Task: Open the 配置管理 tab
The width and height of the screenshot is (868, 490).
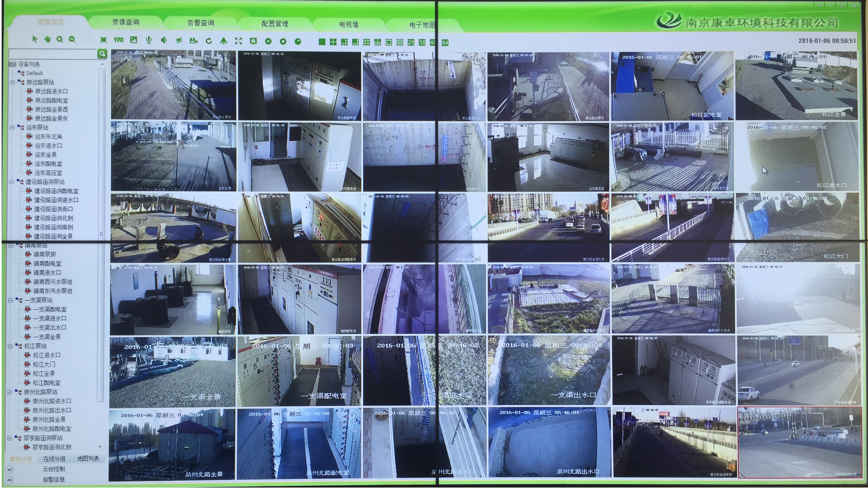Action: coord(275,24)
